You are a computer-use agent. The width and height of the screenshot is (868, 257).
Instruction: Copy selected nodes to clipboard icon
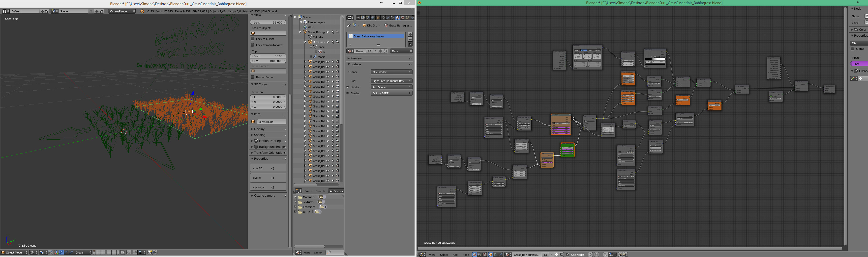point(620,255)
